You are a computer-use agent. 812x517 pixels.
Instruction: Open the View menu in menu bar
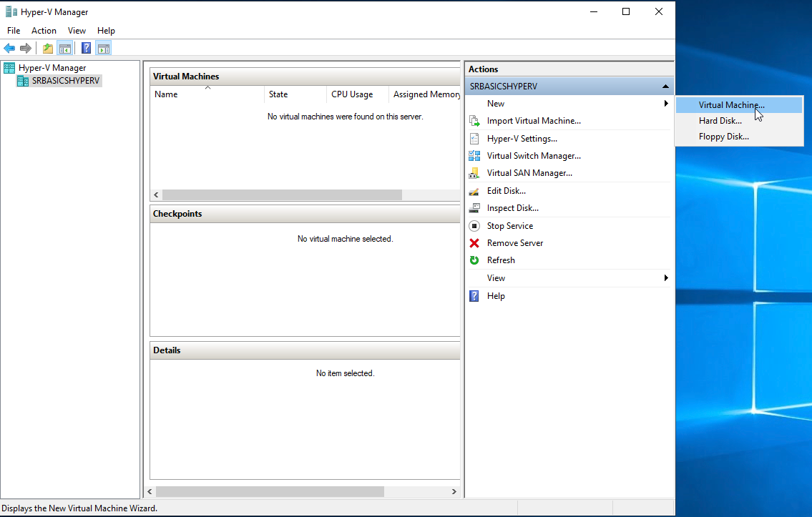(77, 31)
